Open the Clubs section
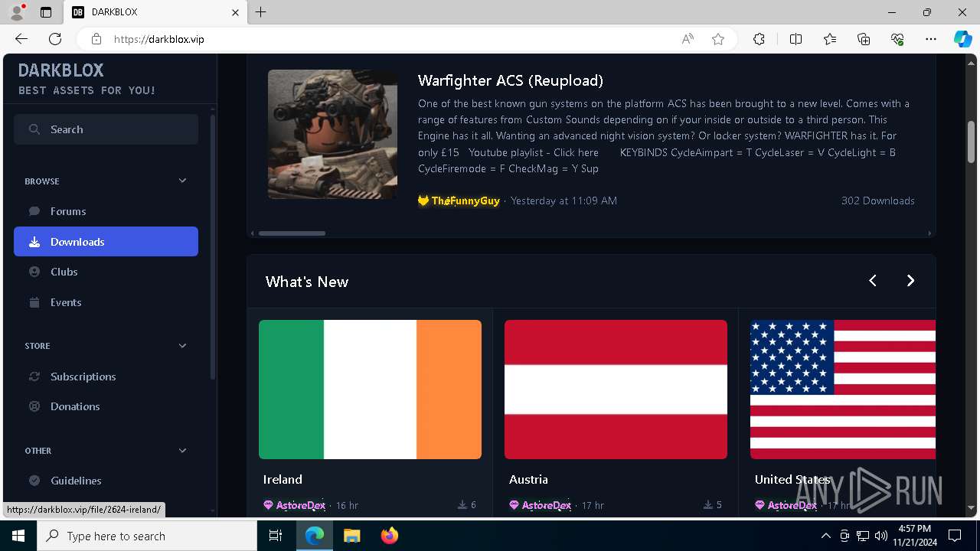This screenshot has width=980, height=551. (106, 272)
